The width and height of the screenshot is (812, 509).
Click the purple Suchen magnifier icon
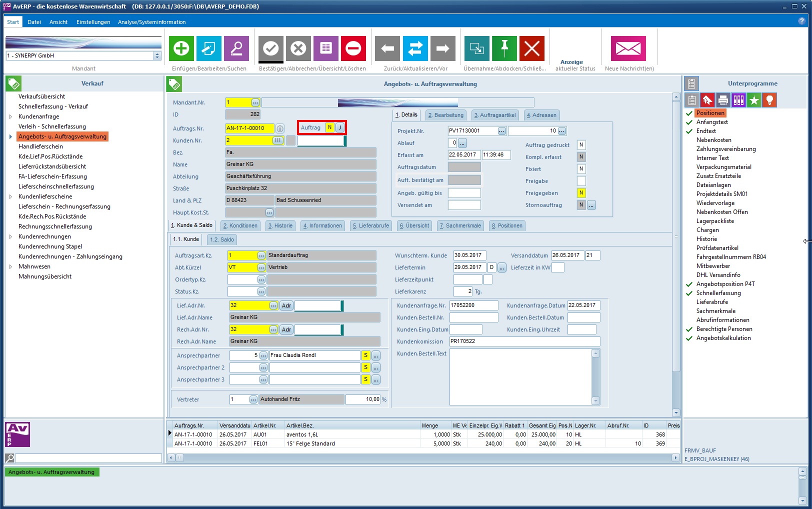coord(236,48)
